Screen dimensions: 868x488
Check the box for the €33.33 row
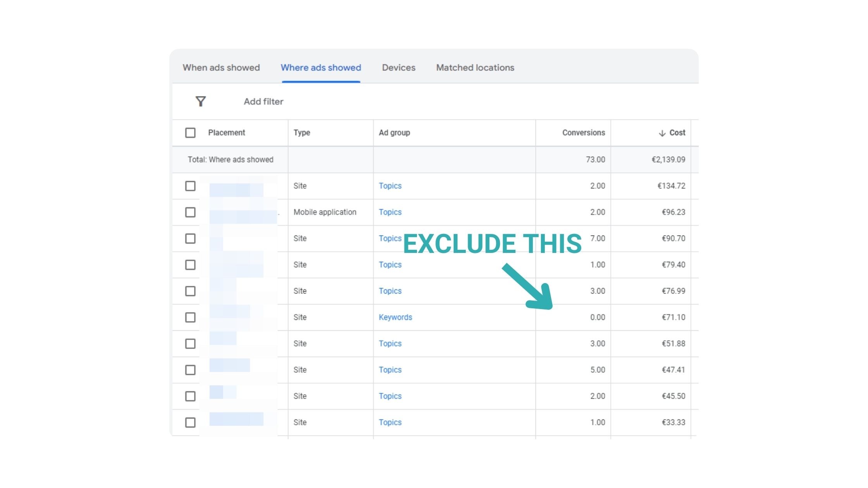click(x=190, y=423)
